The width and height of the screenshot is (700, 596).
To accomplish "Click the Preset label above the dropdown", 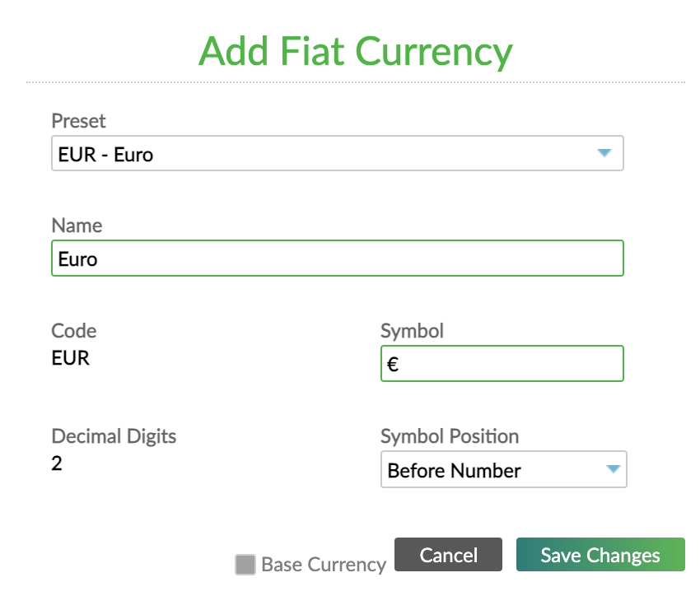I will (78, 121).
